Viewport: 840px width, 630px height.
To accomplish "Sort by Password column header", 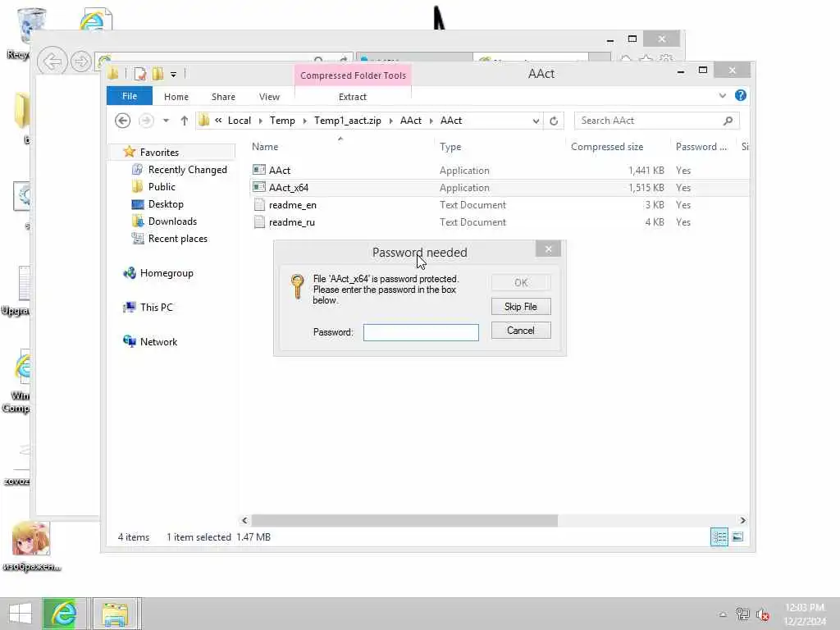I will pyautogui.click(x=701, y=147).
